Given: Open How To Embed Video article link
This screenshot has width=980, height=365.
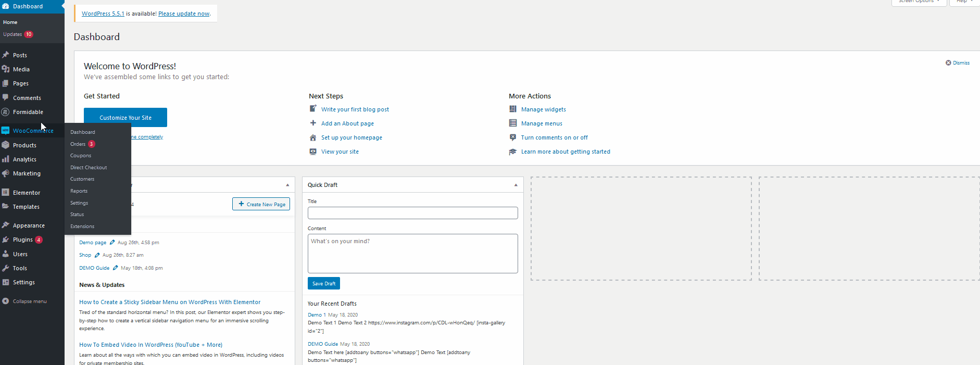Looking at the screenshot, I should tap(150, 345).
